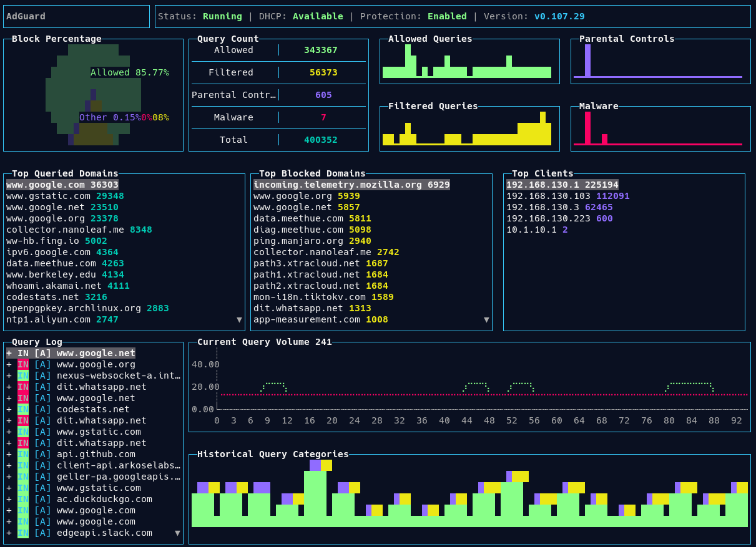
Task: Toggle the DHCP Available indicator
Action: (x=318, y=16)
